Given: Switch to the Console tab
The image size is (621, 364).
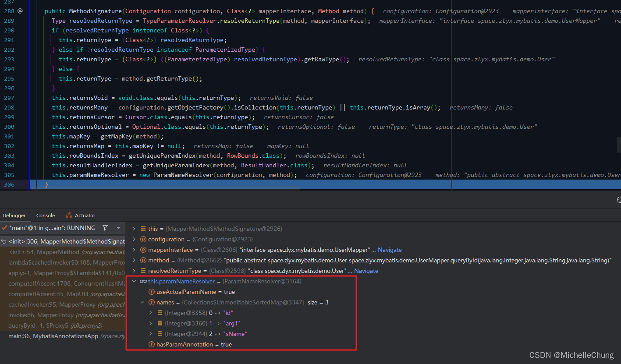Looking at the screenshot, I should [46, 216].
